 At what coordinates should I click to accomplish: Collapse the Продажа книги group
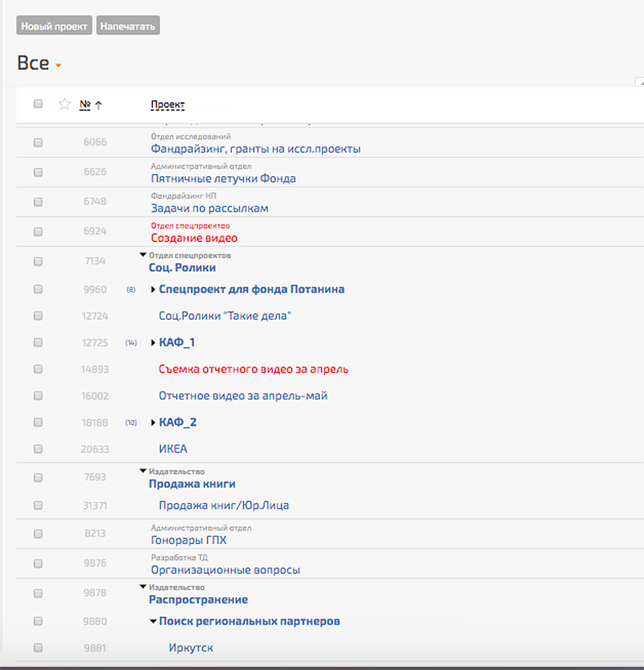(143, 471)
